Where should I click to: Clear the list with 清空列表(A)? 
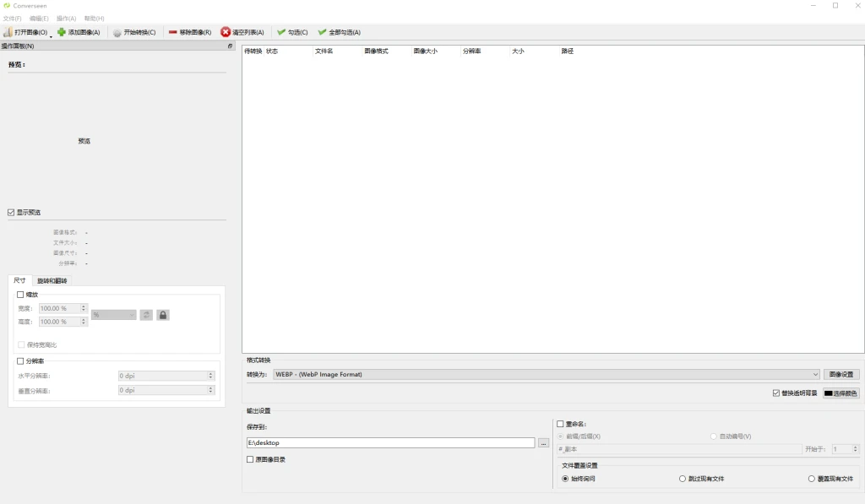click(242, 32)
